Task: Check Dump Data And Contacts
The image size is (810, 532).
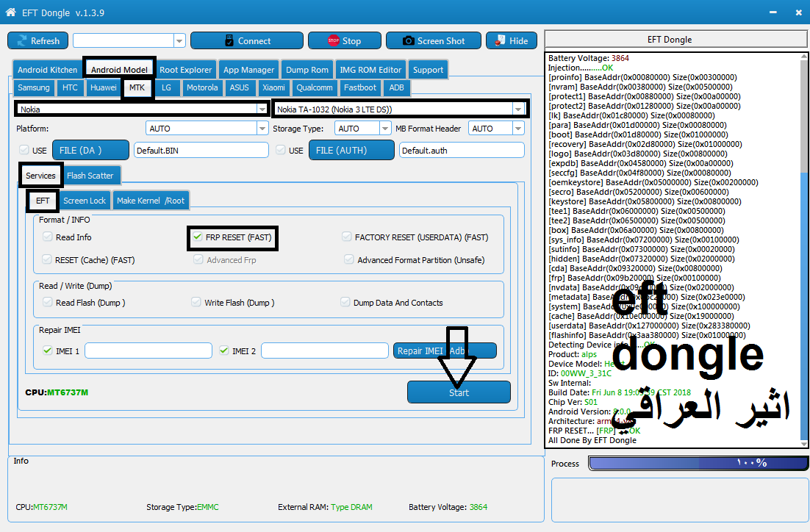Action: click(345, 302)
